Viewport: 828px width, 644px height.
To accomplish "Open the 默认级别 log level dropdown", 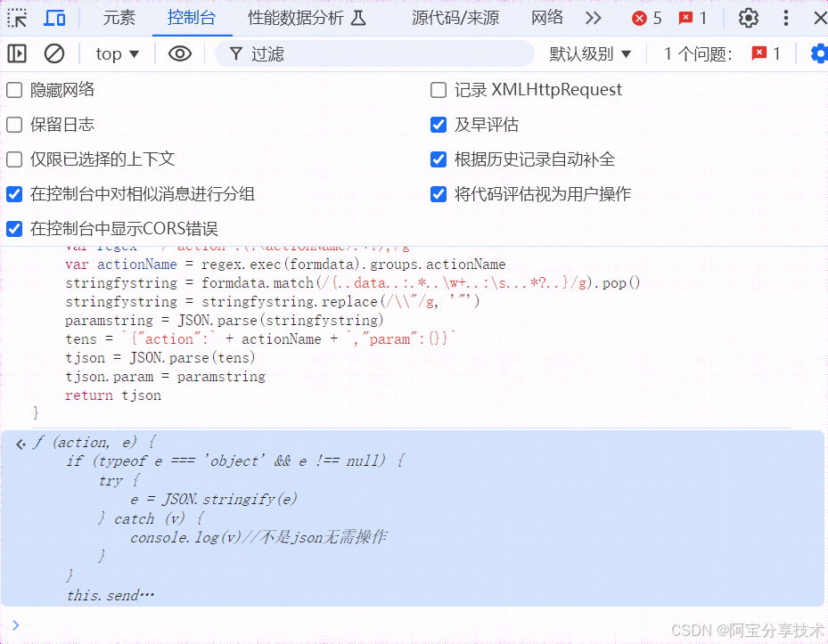I will (590, 53).
